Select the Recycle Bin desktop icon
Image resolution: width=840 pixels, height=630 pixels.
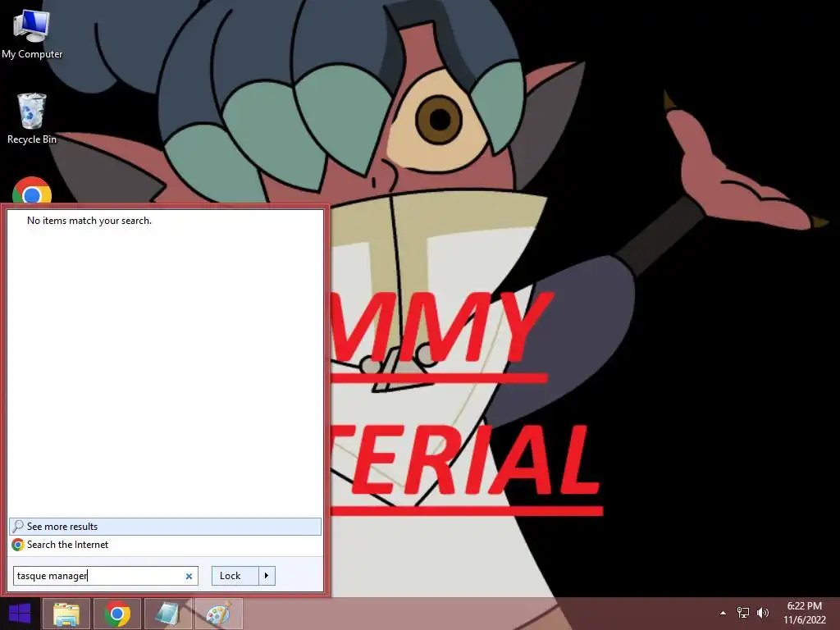tap(32, 119)
